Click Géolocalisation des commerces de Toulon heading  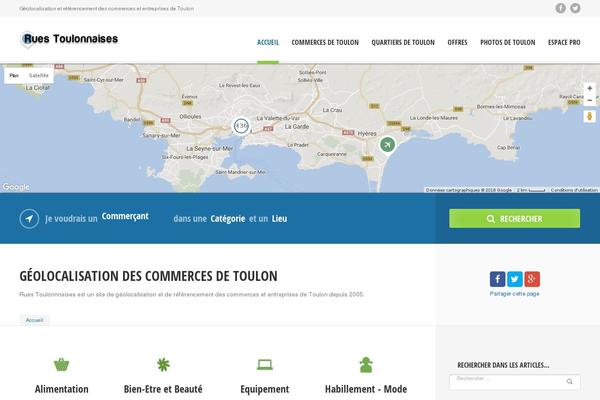tap(148, 276)
